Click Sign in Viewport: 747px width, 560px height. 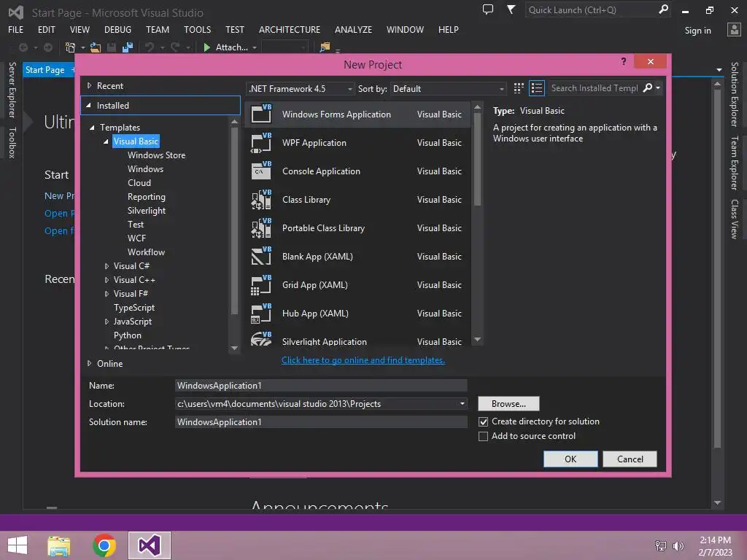tap(698, 31)
